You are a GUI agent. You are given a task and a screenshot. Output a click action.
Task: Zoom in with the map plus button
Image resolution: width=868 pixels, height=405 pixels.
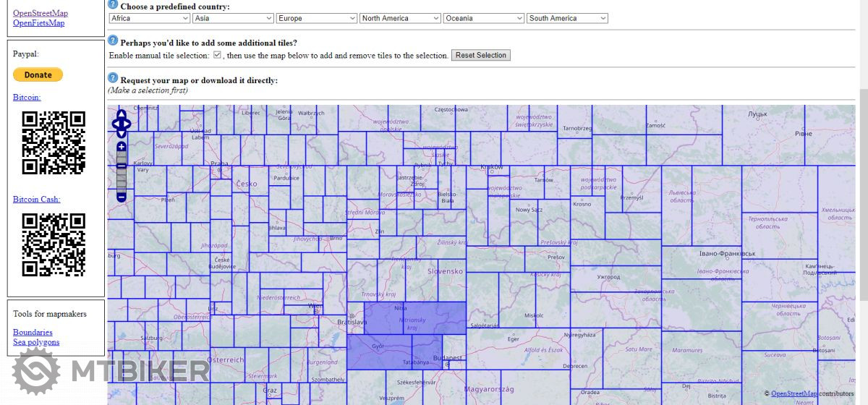click(x=121, y=147)
